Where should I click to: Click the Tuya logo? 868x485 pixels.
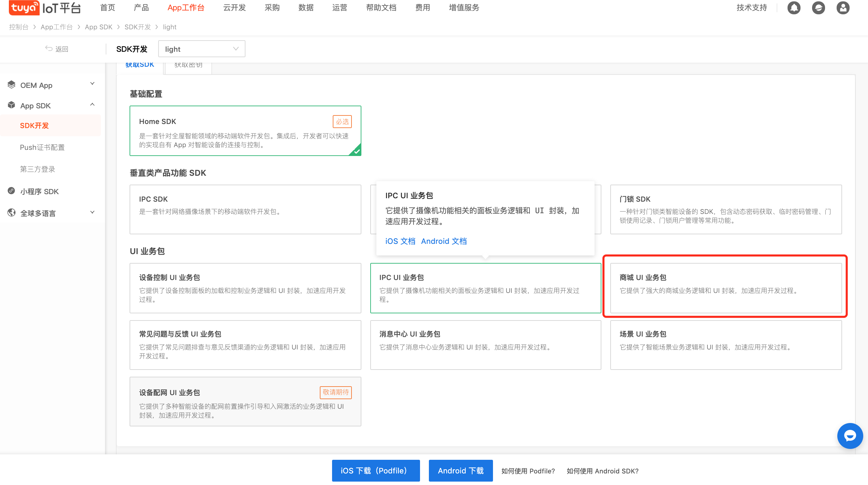click(x=24, y=7)
